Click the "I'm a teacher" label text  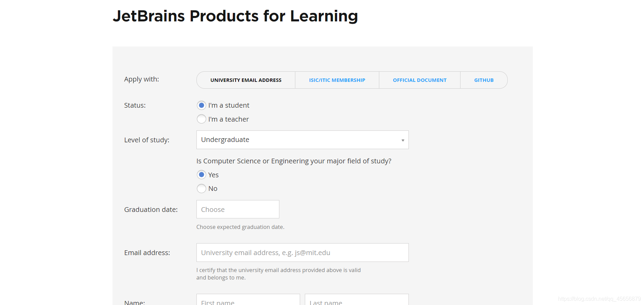coord(228,119)
